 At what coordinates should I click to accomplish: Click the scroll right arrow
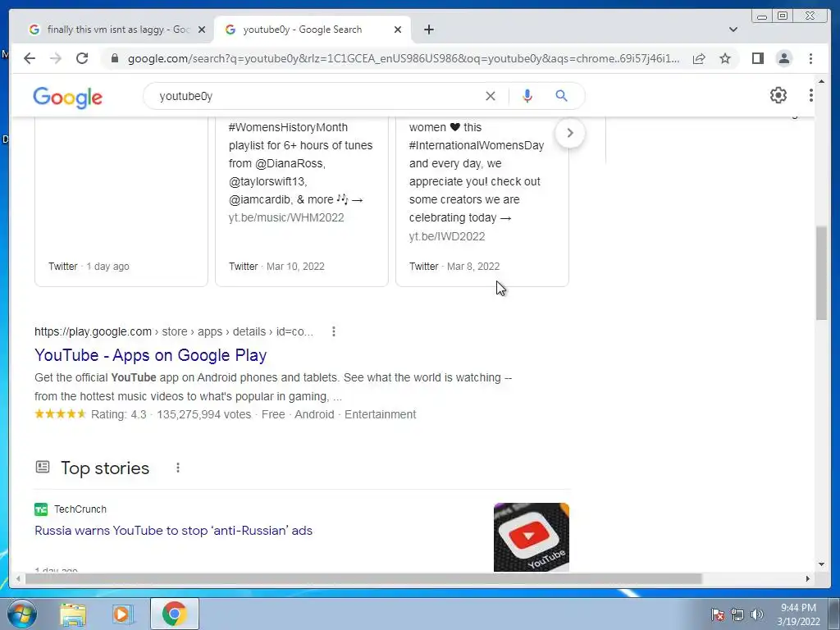808,578
